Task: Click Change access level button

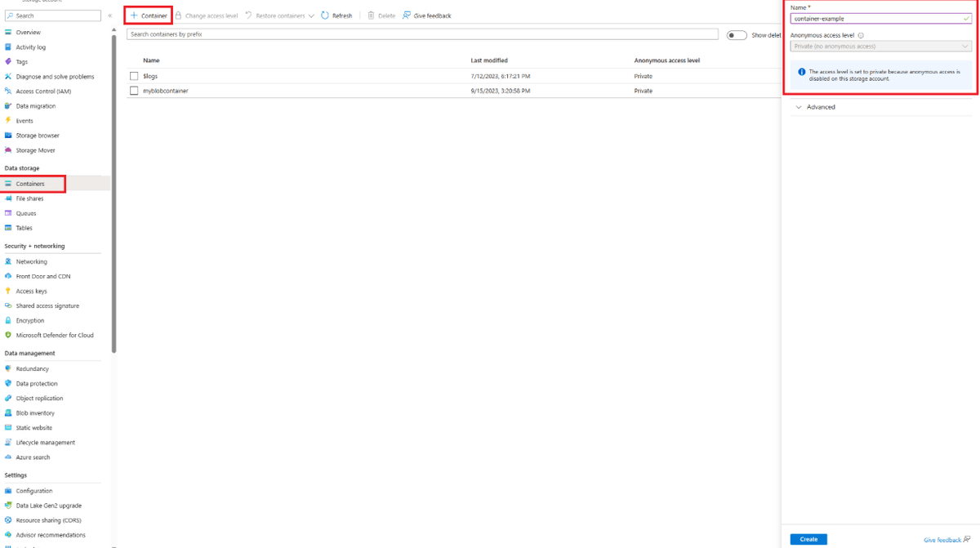Action: (x=207, y=16)
